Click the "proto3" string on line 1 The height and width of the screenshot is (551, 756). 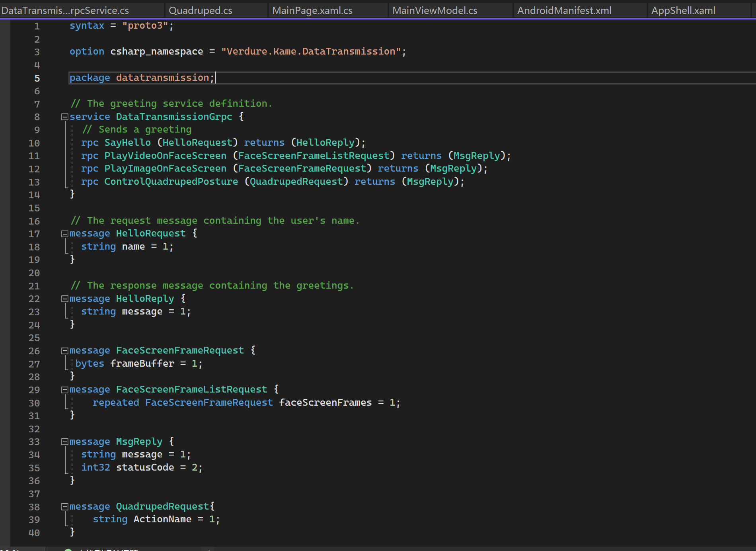[145, 25]
